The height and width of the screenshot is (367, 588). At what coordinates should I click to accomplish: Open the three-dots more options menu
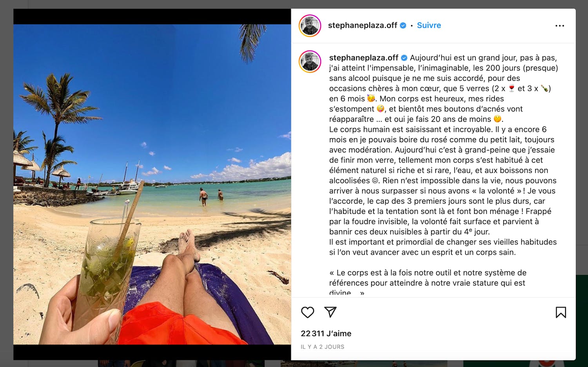[560, 26]
